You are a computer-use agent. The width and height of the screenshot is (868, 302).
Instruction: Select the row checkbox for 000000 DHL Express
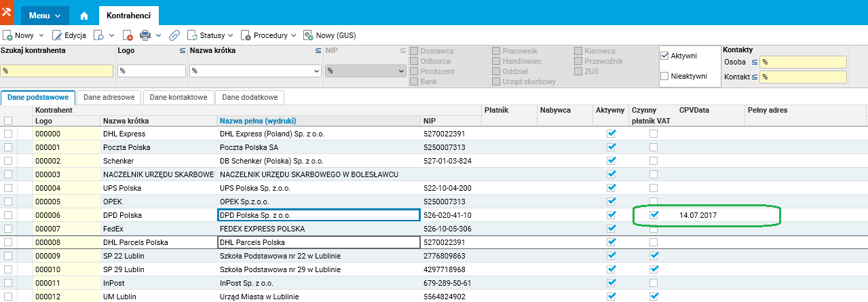click(x=8, y=134)
